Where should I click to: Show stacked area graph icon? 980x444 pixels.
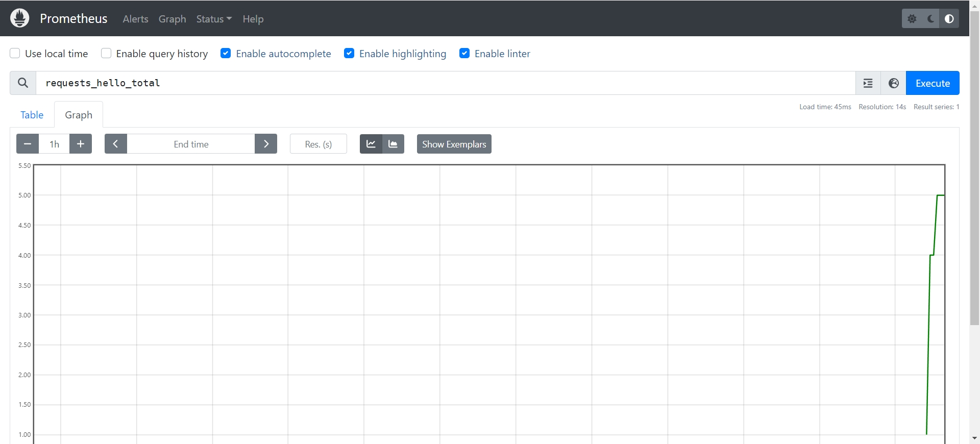coord(393,144)
